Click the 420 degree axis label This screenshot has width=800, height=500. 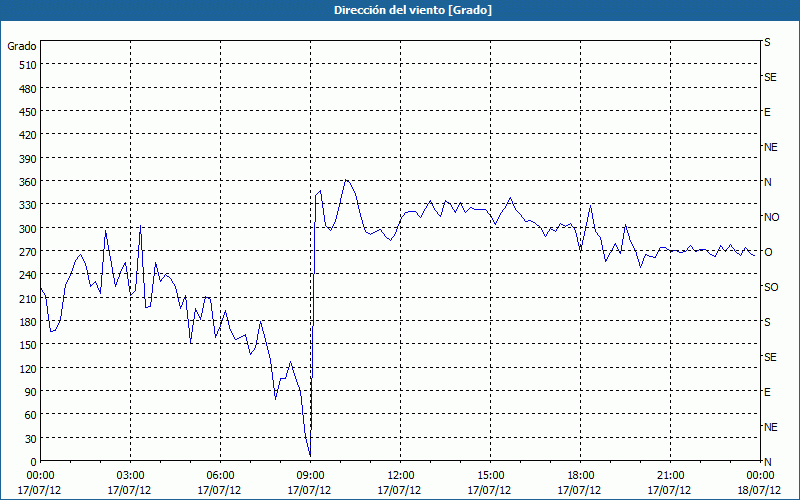point(28,136)
